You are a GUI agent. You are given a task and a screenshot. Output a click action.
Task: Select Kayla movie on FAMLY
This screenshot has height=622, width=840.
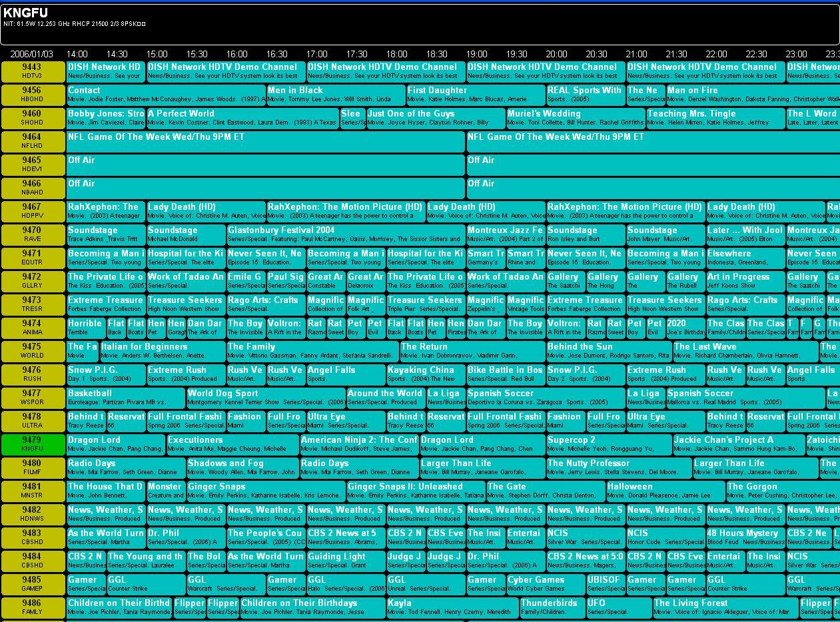(x=452, y=607)
